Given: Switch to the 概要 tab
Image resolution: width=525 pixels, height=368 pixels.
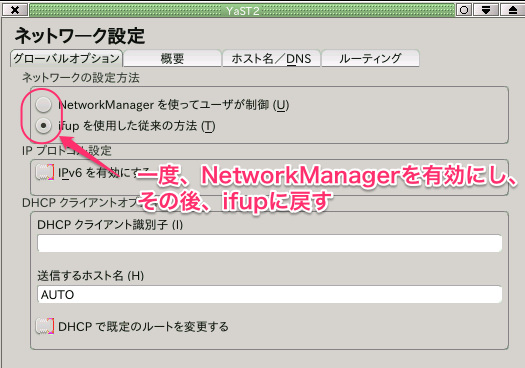Looking at the screenshot, I should click(172, 59).
